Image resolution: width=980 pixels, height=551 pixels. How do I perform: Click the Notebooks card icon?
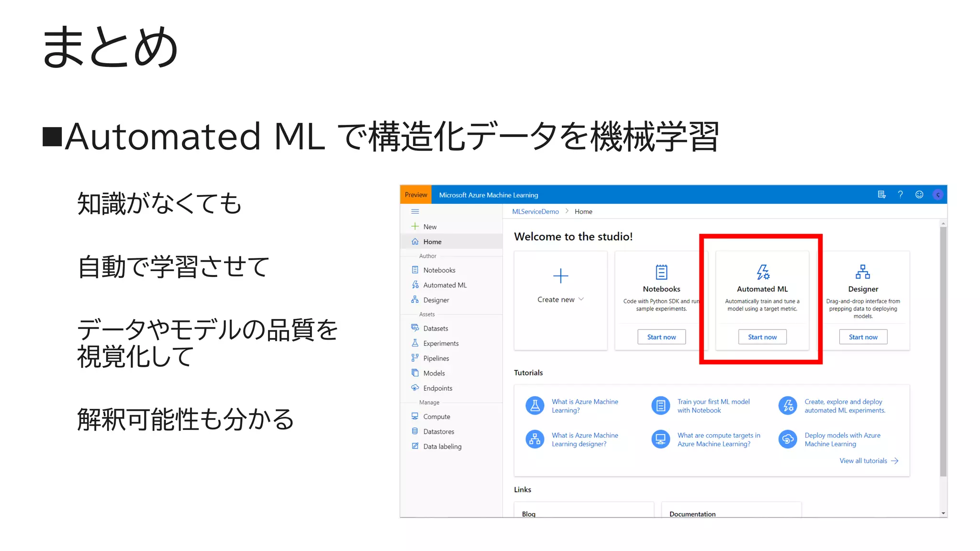[661, 272]
